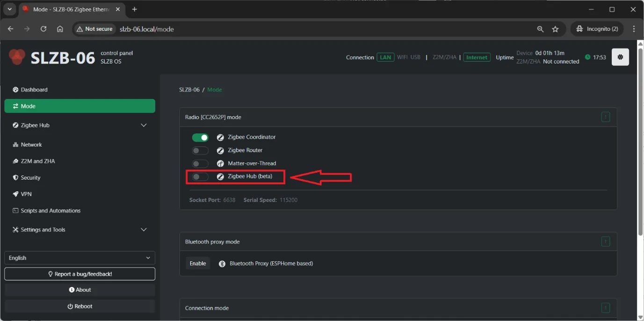The height and width of the screenshot is (321, 644).
Task: Collapse the Bluetooth proxy mode panel icon
Action: 605,242
